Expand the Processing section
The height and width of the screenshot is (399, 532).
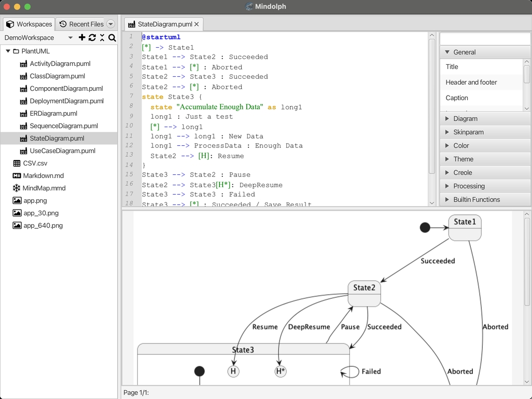tap(447, 186)
